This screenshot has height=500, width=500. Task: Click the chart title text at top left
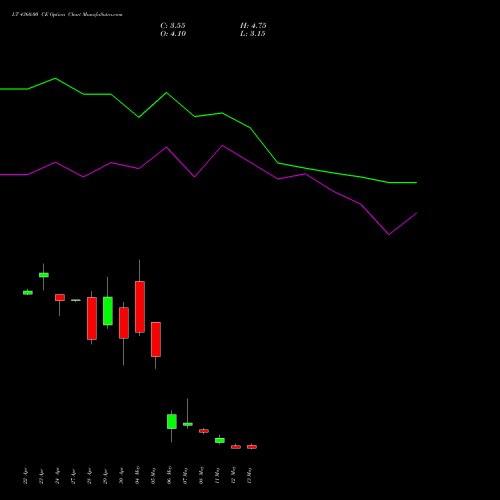pyautogui.click(x=67, y=15)
